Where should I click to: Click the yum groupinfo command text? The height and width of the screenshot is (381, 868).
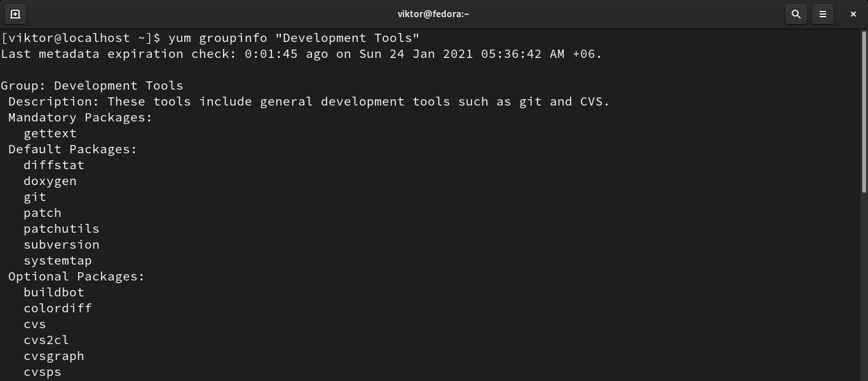294,38
